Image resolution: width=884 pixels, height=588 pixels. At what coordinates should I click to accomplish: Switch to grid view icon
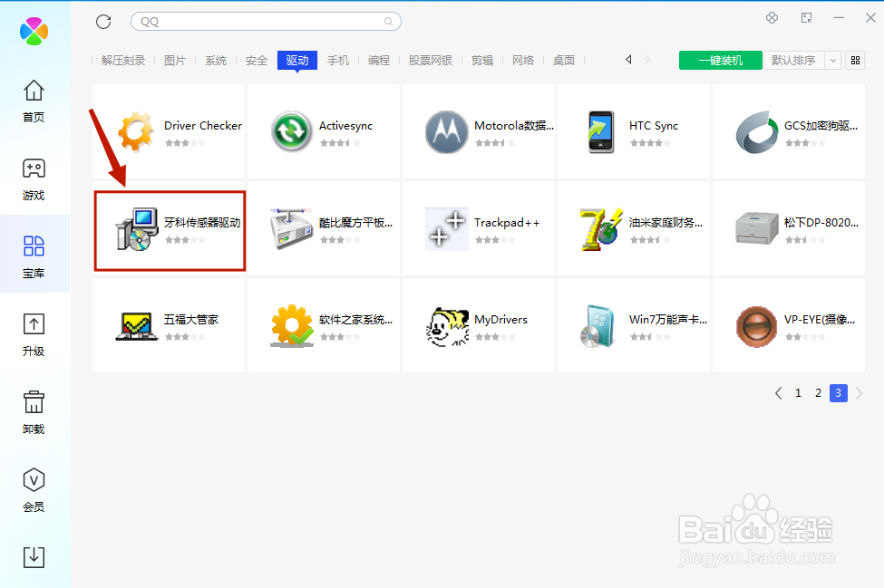pos(855,61)
